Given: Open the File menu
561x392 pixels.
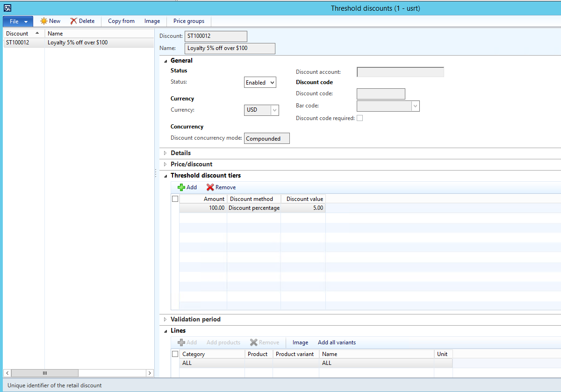Looking at the screenshot, I should [18, 21].
